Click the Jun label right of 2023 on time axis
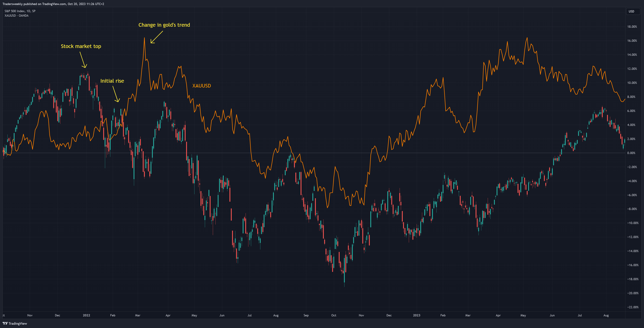 point(552,315)
